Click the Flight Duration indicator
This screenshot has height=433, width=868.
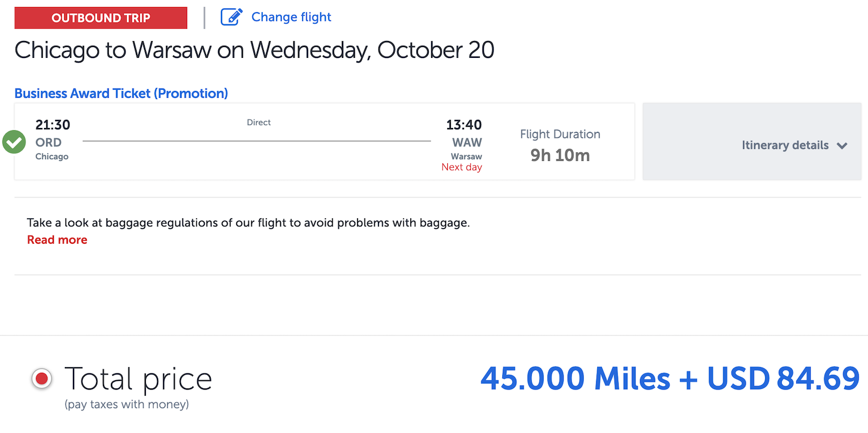(x=559, y=144)
